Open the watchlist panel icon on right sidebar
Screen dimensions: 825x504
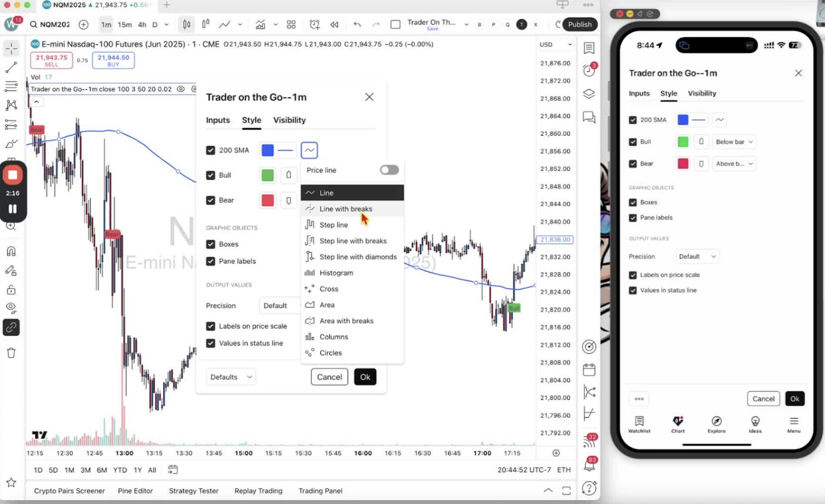[589, 48]
